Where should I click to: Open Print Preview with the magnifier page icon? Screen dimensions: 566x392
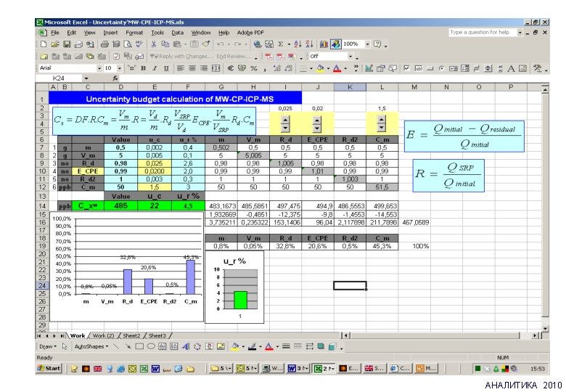(128, 44)
